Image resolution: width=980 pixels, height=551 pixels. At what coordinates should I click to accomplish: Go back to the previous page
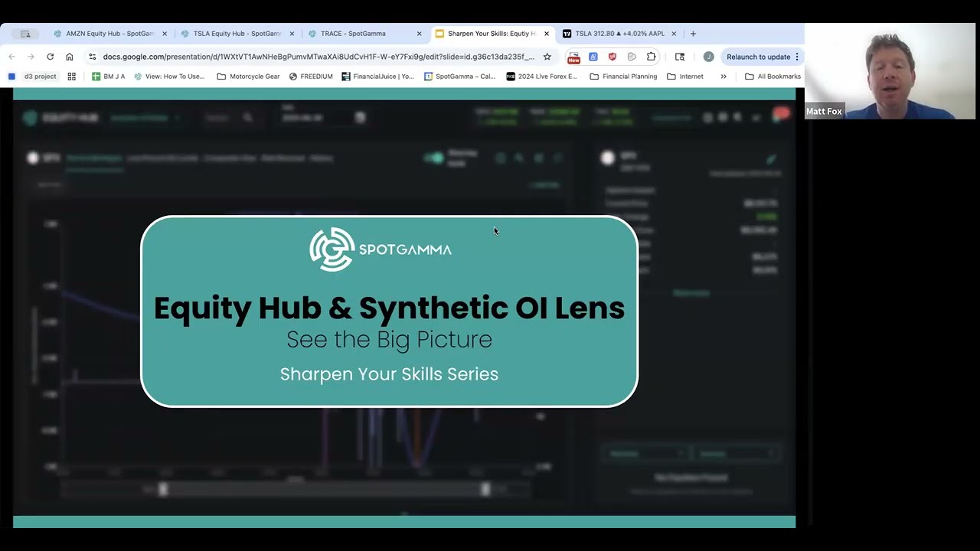point(11,57)
